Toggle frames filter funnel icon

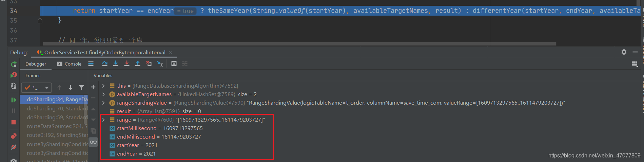pyautogui.click(x=81, y=88)
